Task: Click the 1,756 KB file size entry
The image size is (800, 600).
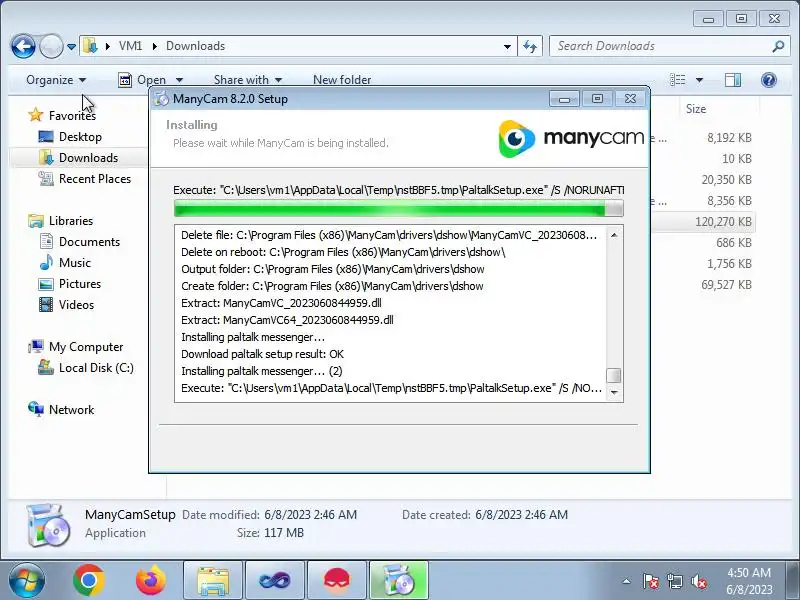Action: 729,263
